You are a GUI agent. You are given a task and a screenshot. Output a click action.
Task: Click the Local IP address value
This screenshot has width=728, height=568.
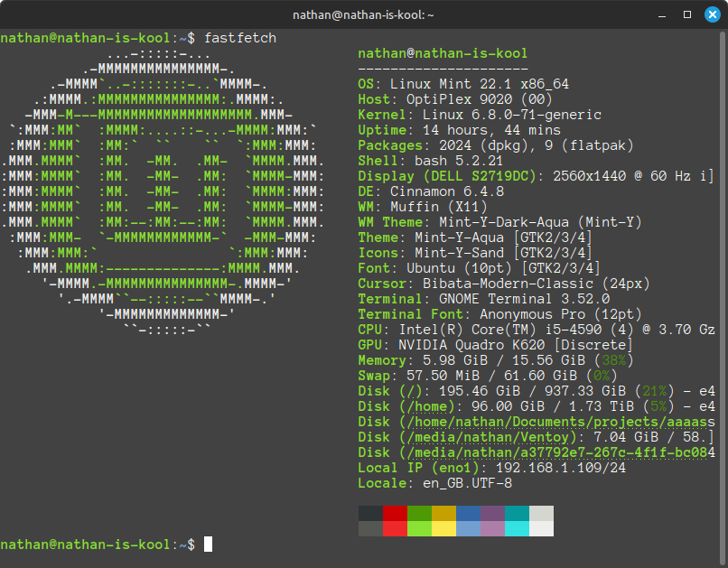pyautogui.click(x=561, y=468)
